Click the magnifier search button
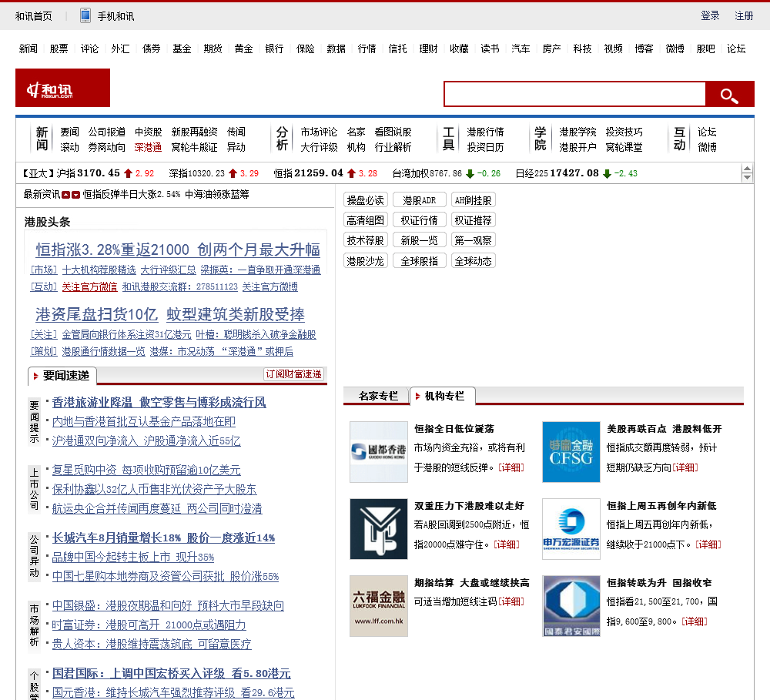This screenshot has height=700, width=770. point(729,94)
